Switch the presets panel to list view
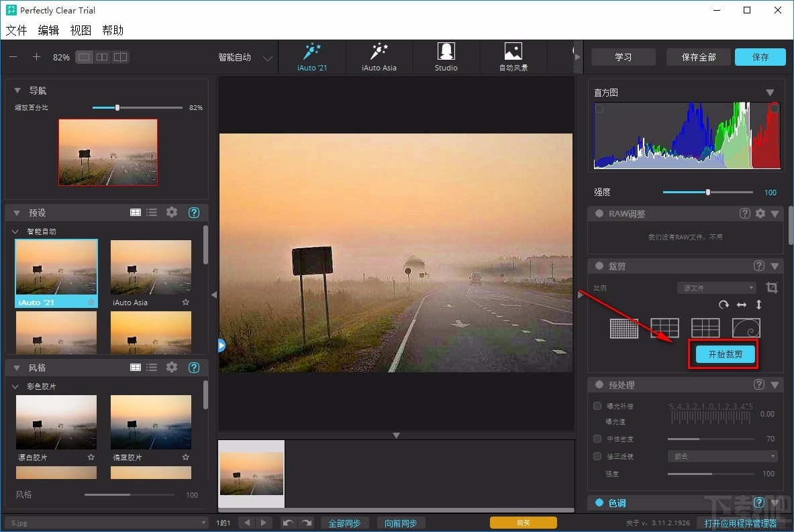The width and height of the screenshot is (794, 532). point(152,213)
